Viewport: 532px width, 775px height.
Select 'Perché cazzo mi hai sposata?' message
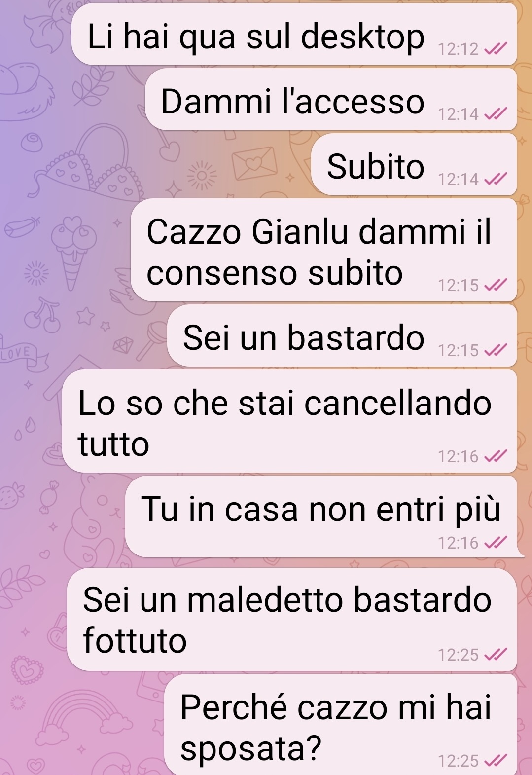(x=340, y=725)
